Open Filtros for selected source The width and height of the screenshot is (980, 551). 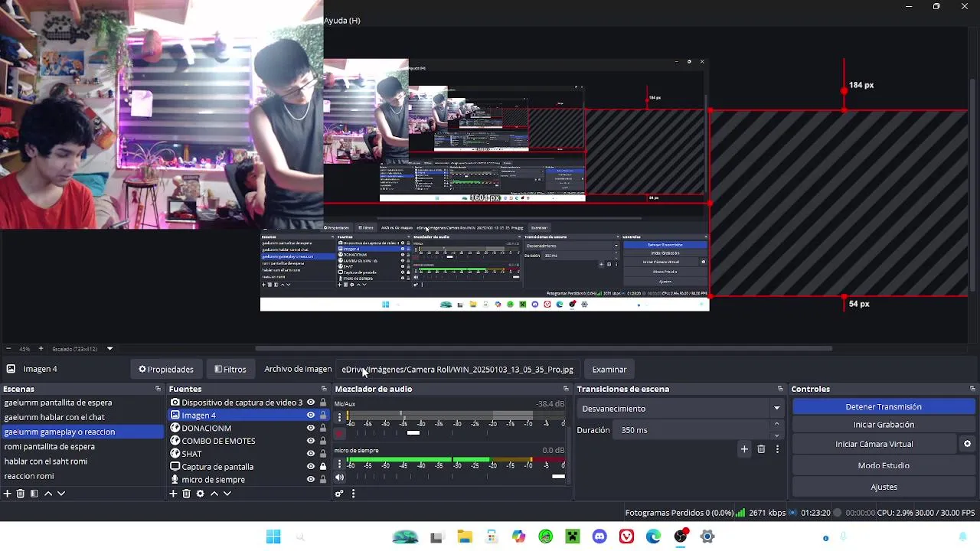[230, 370]
